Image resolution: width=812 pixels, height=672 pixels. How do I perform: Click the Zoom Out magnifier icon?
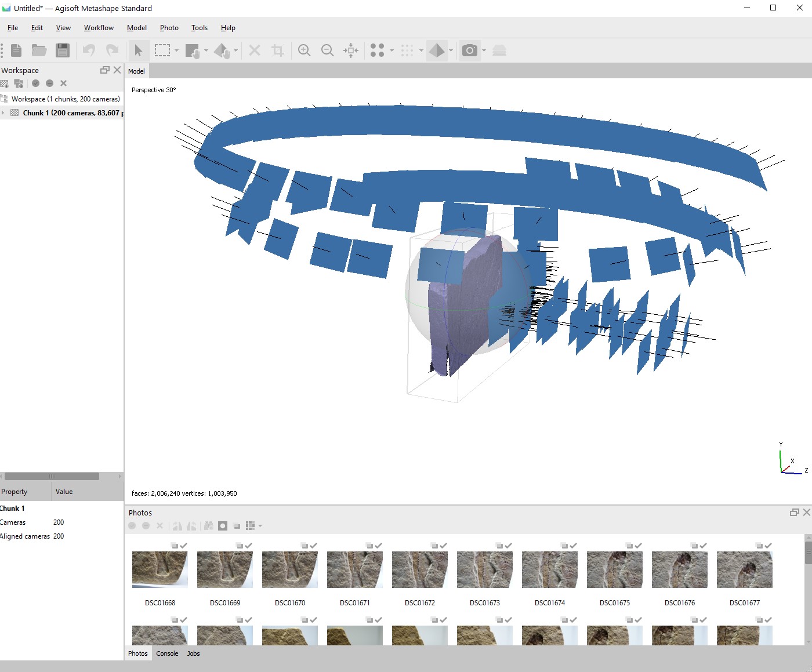coord(327,50)
